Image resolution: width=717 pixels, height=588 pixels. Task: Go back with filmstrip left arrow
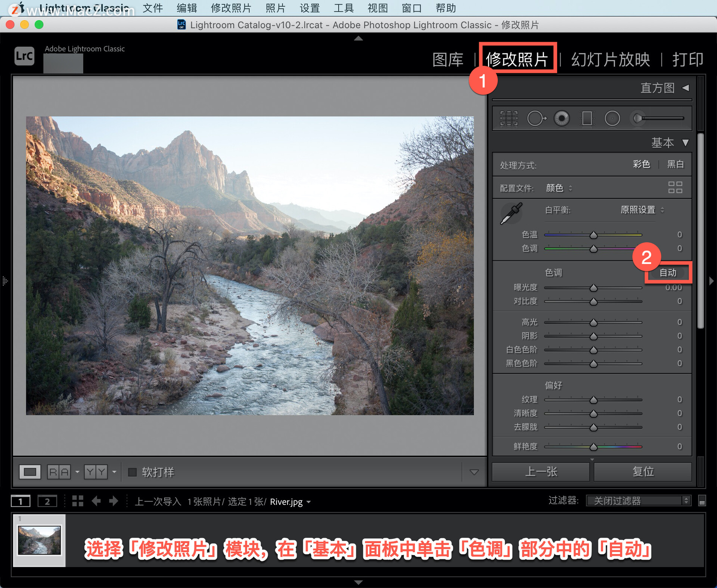pyautogui.click(x=96, y=501)
